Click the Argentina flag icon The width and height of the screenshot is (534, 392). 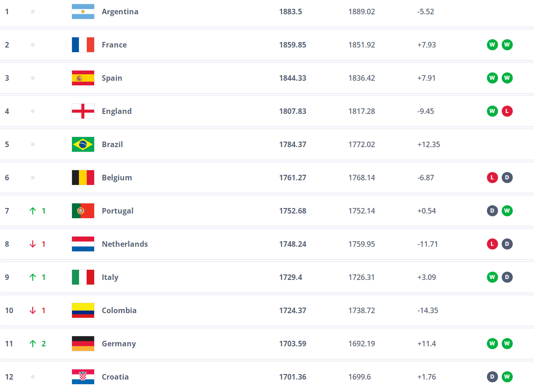[x=83, y=12]
